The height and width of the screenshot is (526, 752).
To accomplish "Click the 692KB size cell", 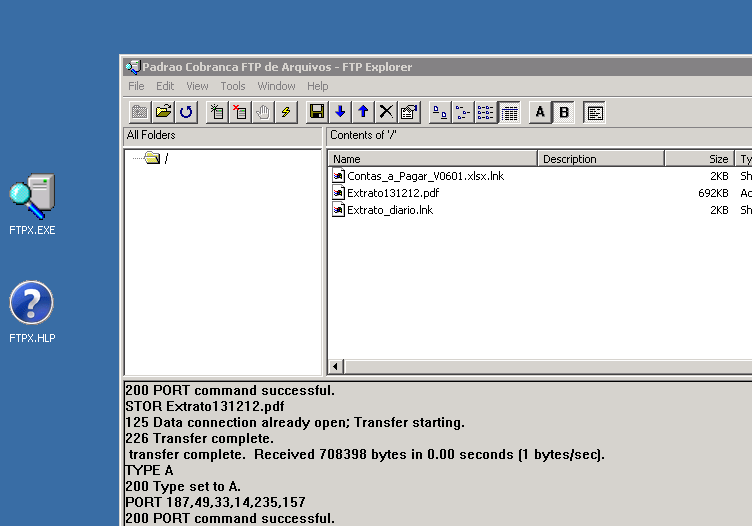I will (713, 193).
